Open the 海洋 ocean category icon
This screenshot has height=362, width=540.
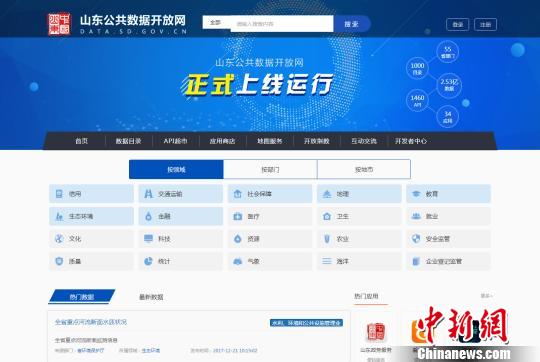(x=327, y=261)
